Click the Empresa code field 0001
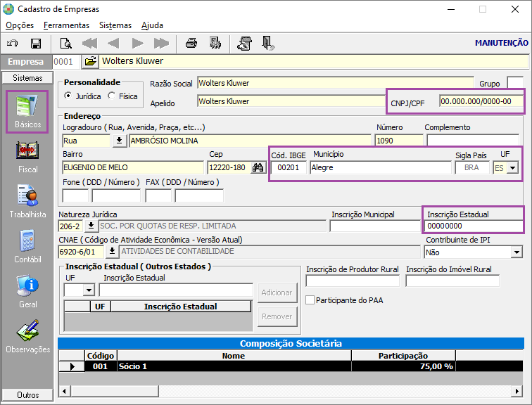 [66, 62]
